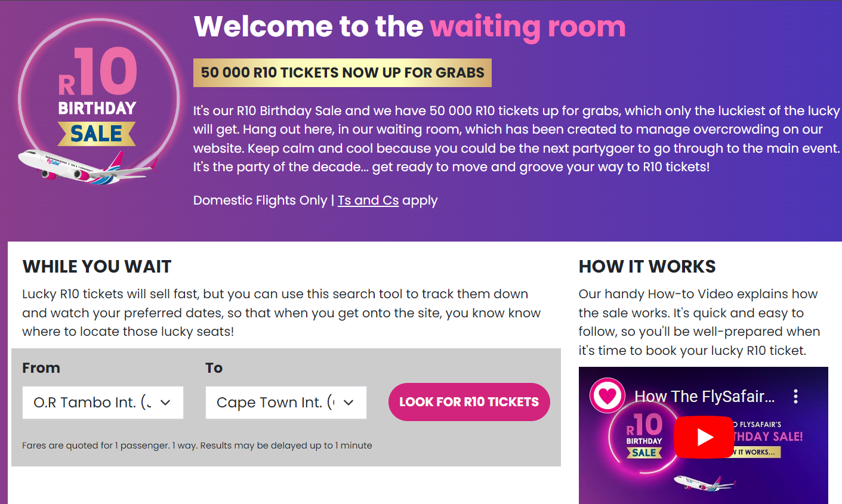Image resolution: width=842 pixels, height=504 pixels.
Task: Click the gold SALE ribbon inside the badge
Action: point(97,135)
